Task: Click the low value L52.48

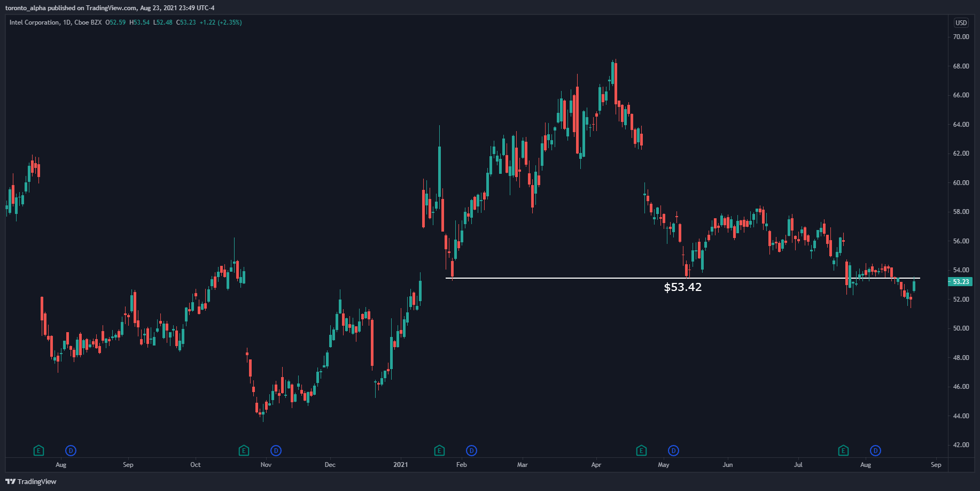Action: point(163,22)
